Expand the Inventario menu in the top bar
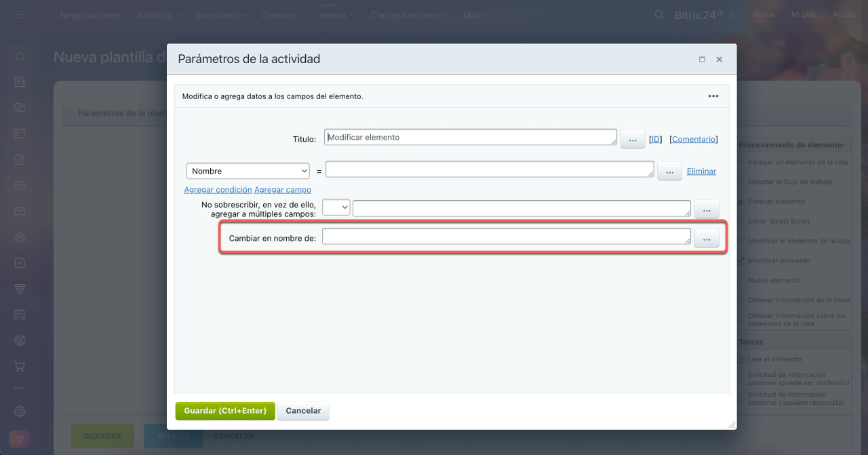Image resolution: width=868 pixels, height=455 pixels. coord(221,15)
